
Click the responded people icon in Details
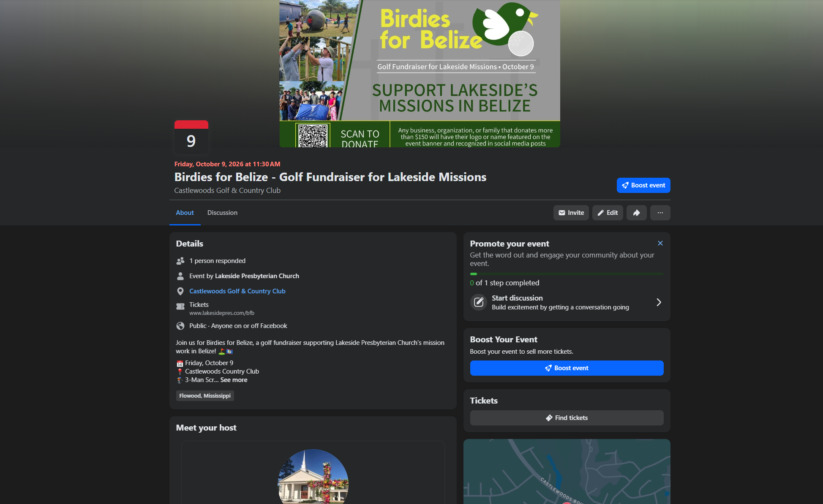[180, 261]
